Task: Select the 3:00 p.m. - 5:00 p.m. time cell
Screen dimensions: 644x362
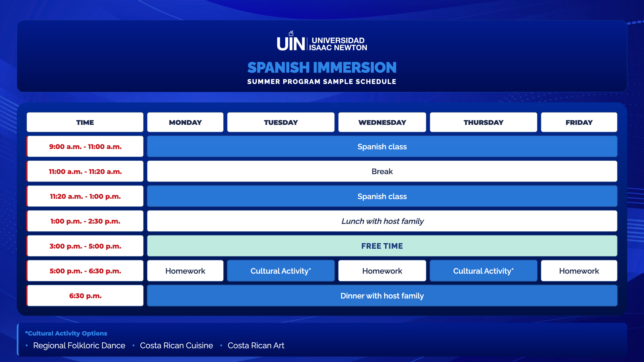Action: [x=85, y=246]
